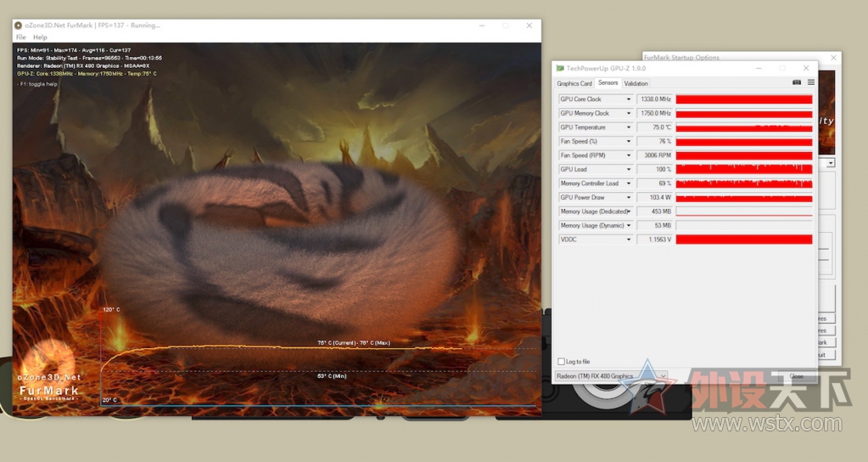Open the GPU Load sensor dropdown
The height and width of the screenshot is (462, 868).
pyautogui.click(x=629, y=170)
